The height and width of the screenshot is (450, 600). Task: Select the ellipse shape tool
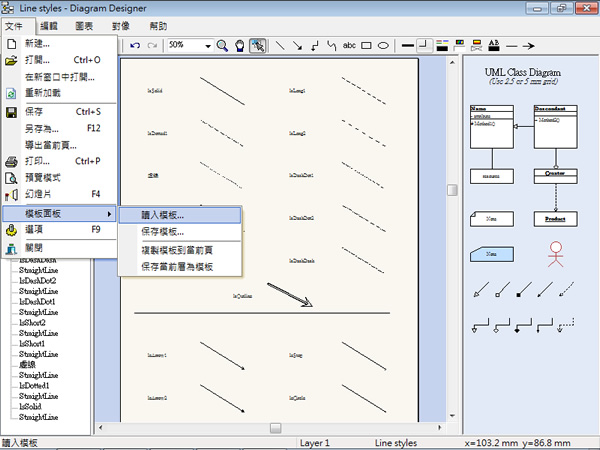pos(384,45)
